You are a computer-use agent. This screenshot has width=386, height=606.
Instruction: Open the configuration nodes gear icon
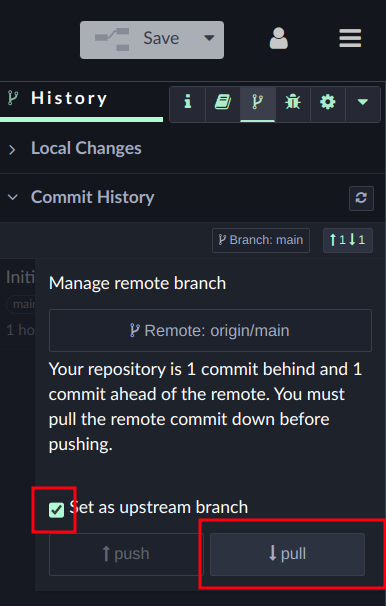pos(328,102)
